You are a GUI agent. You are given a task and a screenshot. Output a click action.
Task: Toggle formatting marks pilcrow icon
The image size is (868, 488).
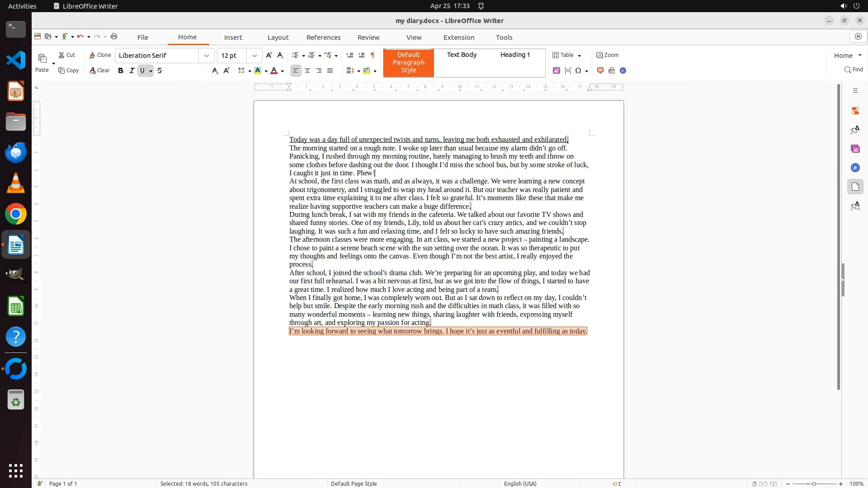coord(373,55)
